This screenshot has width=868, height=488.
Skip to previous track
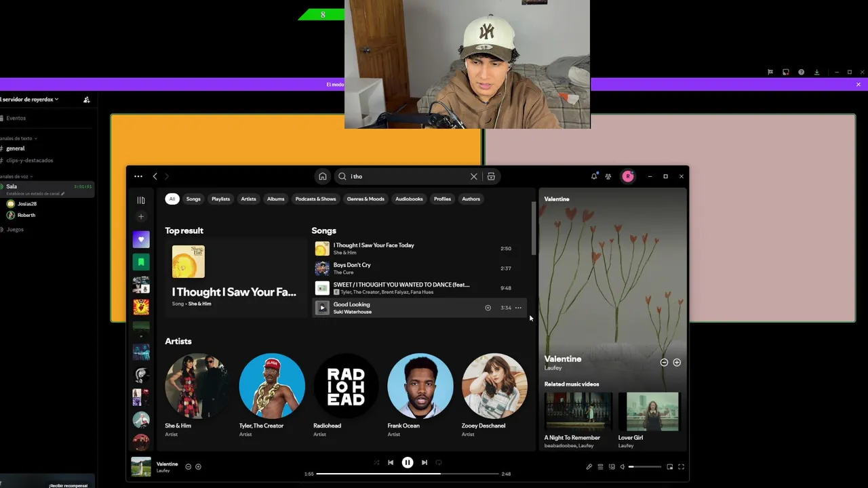[x=391, y=462]
